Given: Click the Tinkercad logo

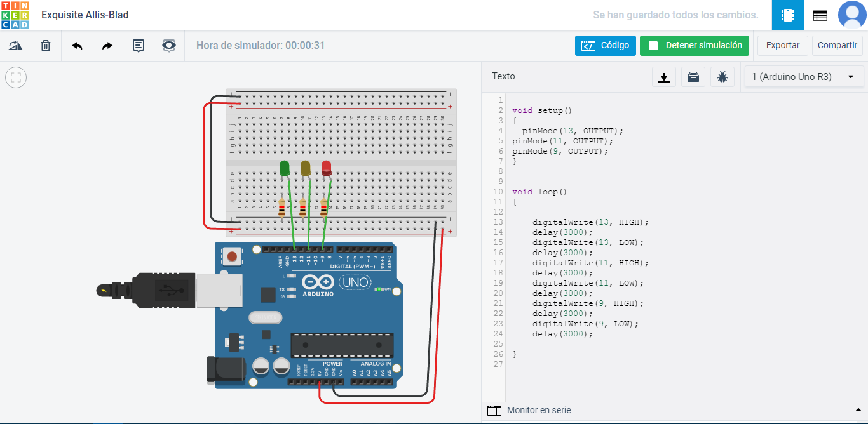Looking at the screenshot, I should pyautogui.click(x=15, y=15).
